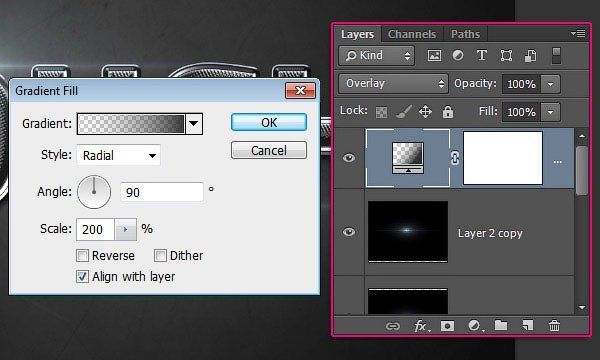Click the Angle value field
This screenshot has height=360, width=600.
[162, 192]
